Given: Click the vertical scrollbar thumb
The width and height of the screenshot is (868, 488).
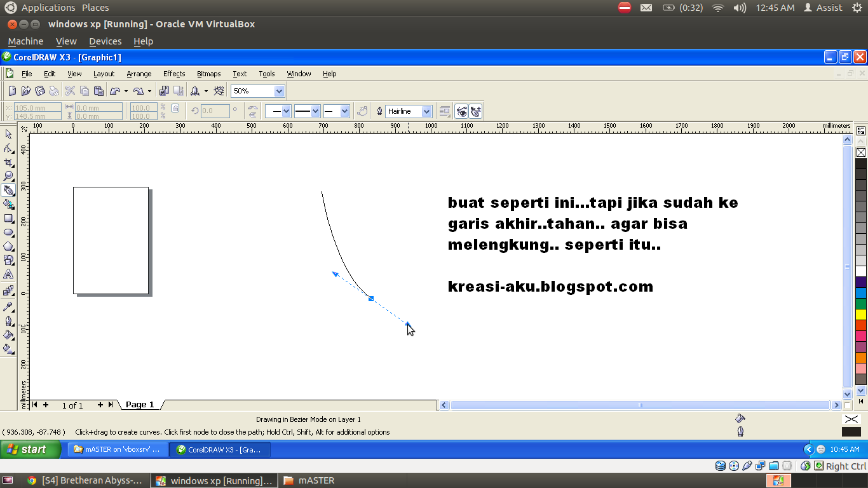Looking at the screenshot, I should pos(847,267).
